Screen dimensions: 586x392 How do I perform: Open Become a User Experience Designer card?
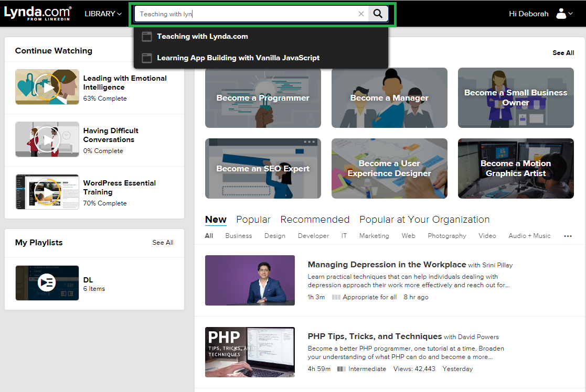tap(389, 168)
